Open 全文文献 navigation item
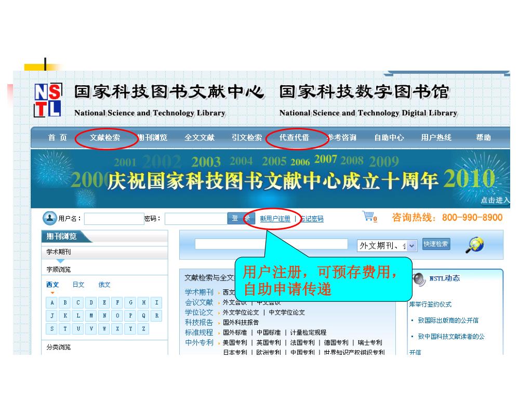532x399 pixels. (199, 137)
